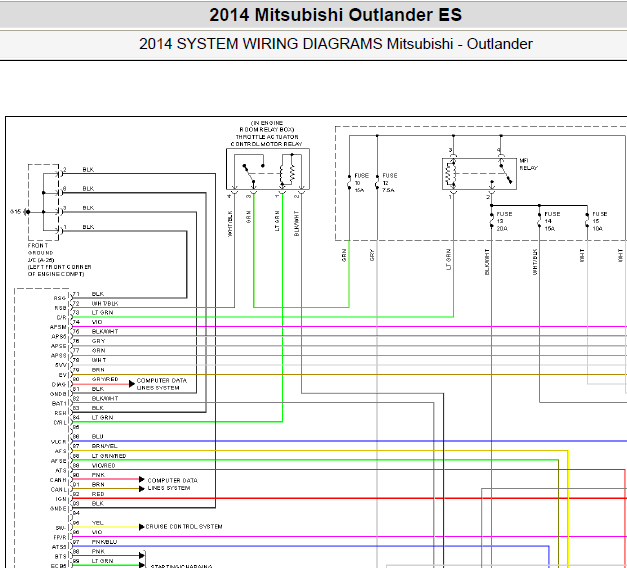This screenshot has height=568, width=627.
Task: Click the 'WHT' wire label at pin 78
Action: (99, 360)
